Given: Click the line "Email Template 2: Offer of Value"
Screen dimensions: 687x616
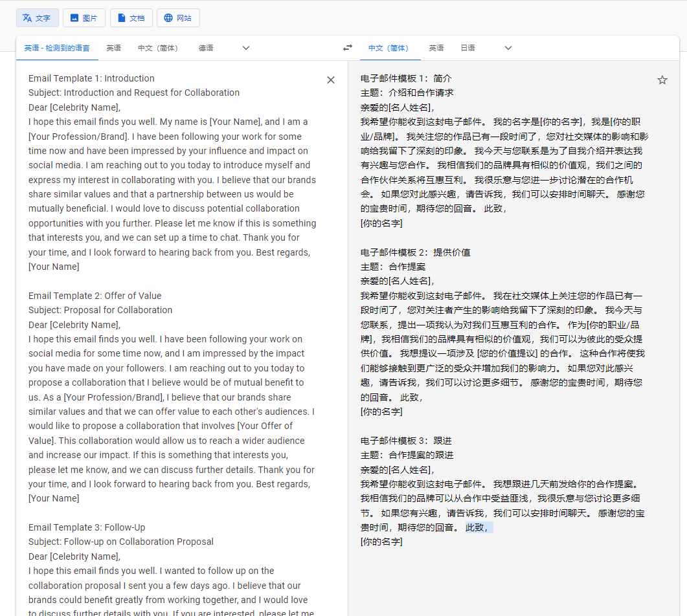Looking at the screenshot, I should click(95, 296).
